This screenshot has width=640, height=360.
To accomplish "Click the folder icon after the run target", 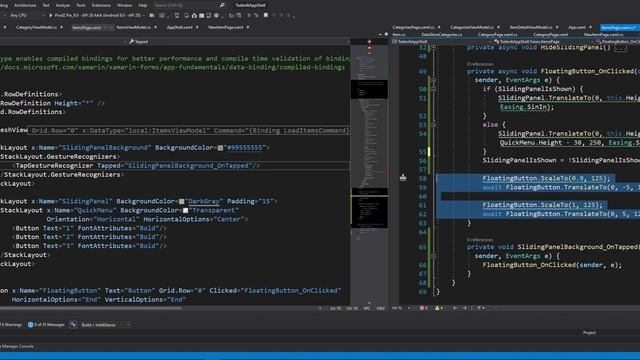I will tap(152, 16).
